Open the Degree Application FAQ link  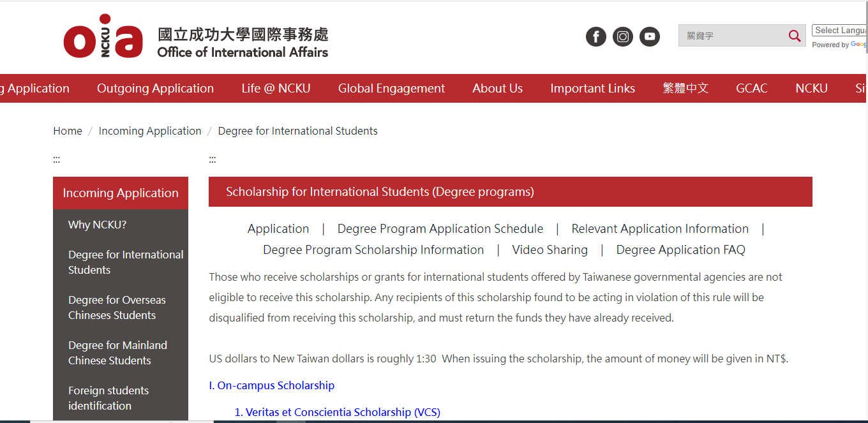click(680, 250)
